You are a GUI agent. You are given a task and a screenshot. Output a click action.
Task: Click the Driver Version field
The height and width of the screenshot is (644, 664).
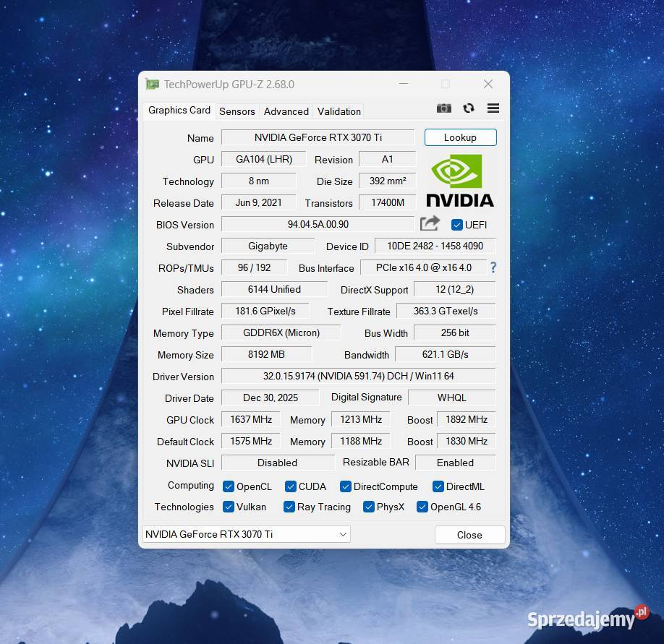coord(357,376)
